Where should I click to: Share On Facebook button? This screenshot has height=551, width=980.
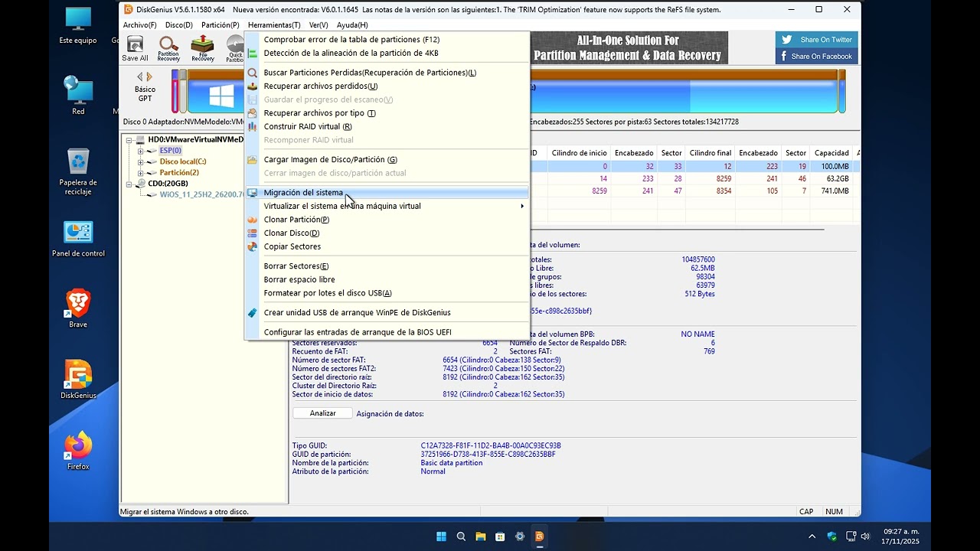click(x=817, y=56)
